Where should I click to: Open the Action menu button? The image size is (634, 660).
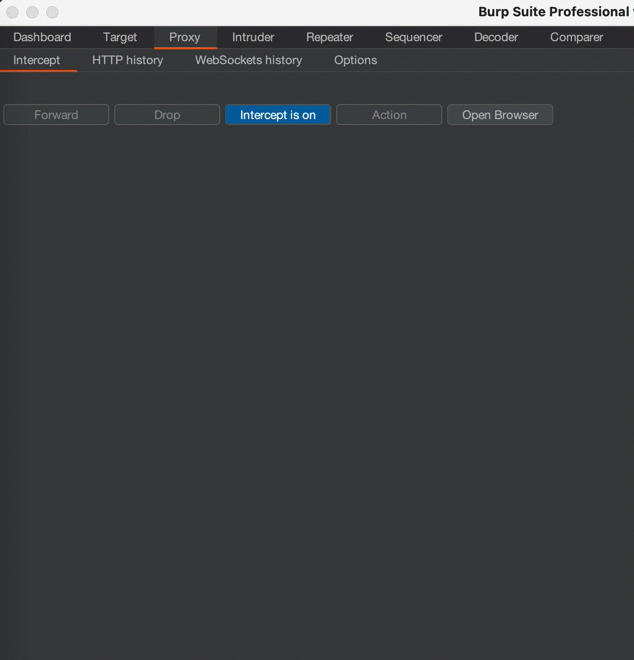389,114
